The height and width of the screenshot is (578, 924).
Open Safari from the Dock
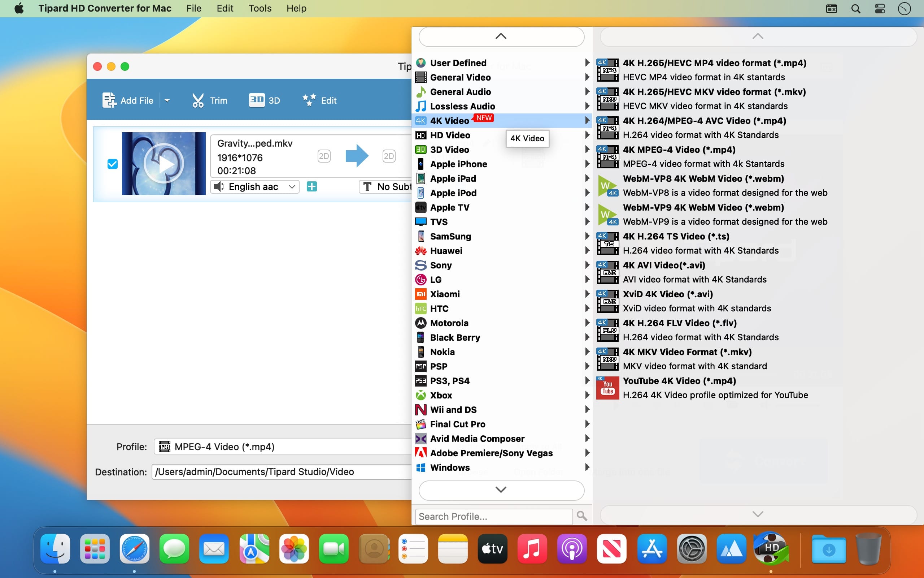(x=134, y=549)
